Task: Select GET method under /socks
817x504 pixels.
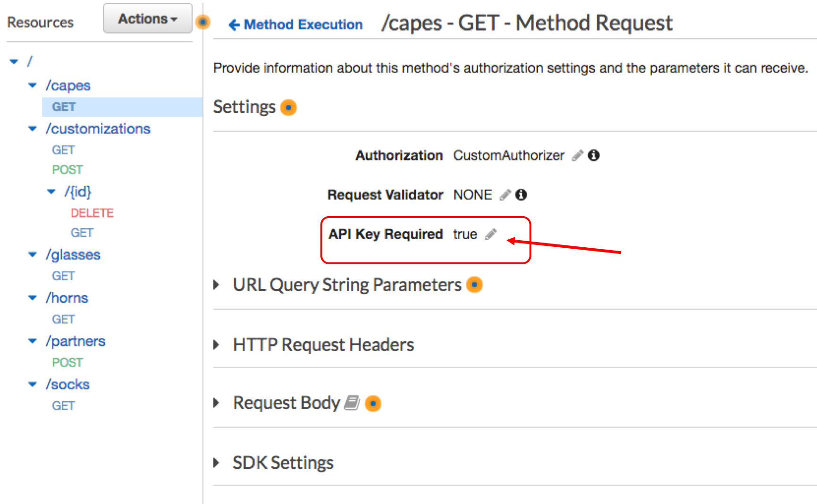Action: pos(63,406)
